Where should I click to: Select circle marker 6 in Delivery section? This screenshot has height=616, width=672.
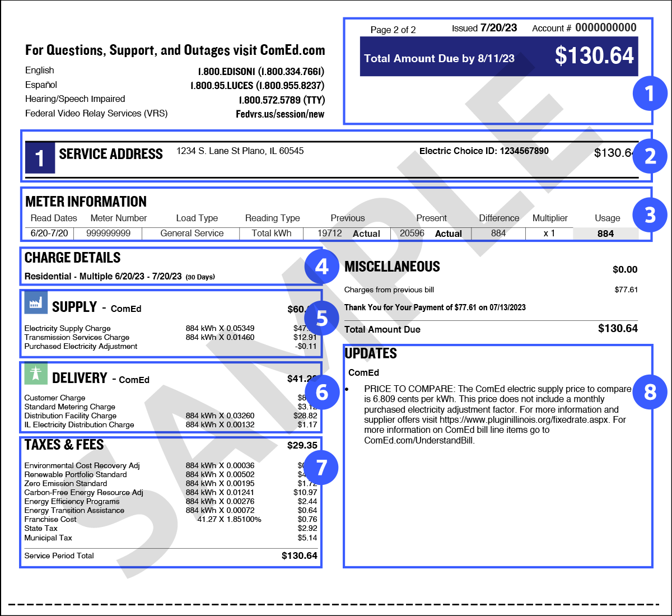click(x=321, y=392)
